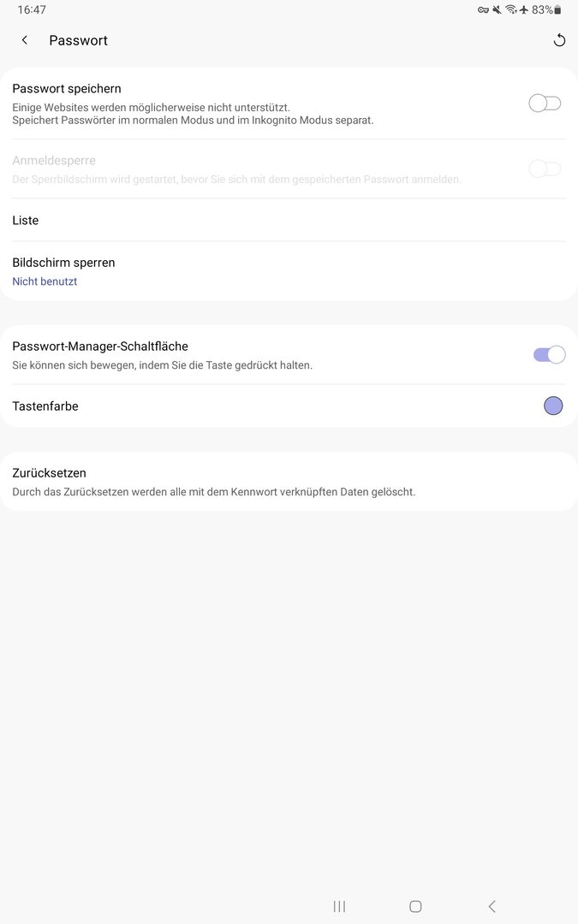The width and height of the screenshot is (578, 924).
Task: Open the Liste entry
Action: pos(26,221)
